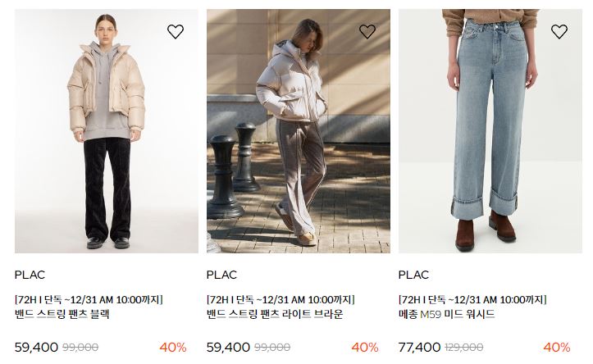Click 59,400 sale price of black pants
The width and height of the screenshot is (593, 364).
pyautogui.click(x=36, y=347)
